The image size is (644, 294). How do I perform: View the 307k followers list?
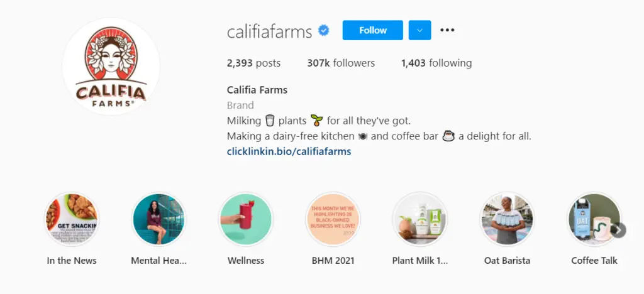[x=341, y=63]
